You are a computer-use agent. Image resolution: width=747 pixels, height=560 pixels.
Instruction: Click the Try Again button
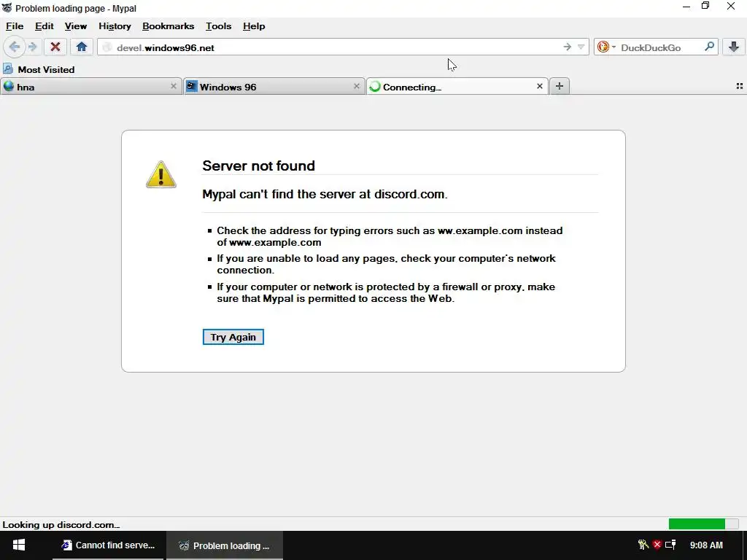coord(233,337)
